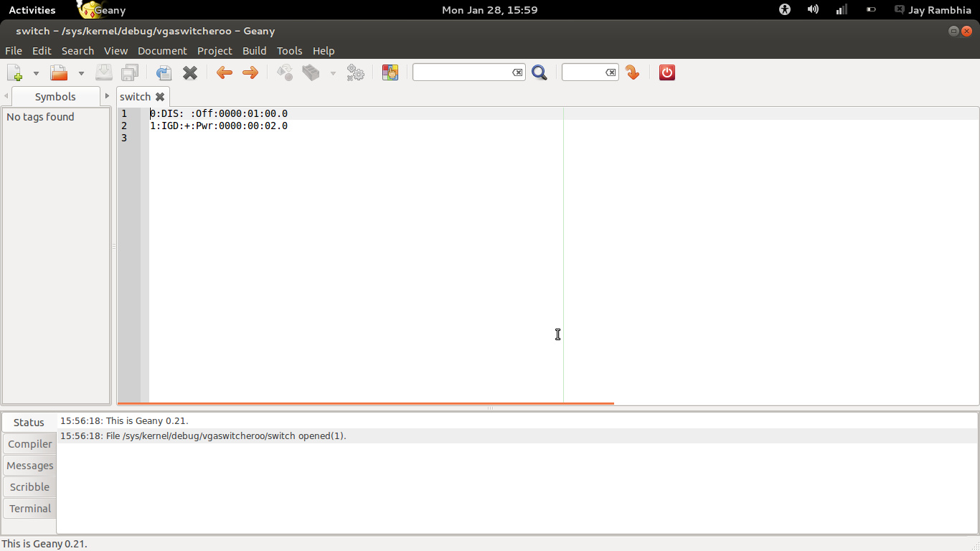Click 'No tags found' in Symbols panel
Image resolution: width=980 pixels, height=551 pixels.
[40, 117]
